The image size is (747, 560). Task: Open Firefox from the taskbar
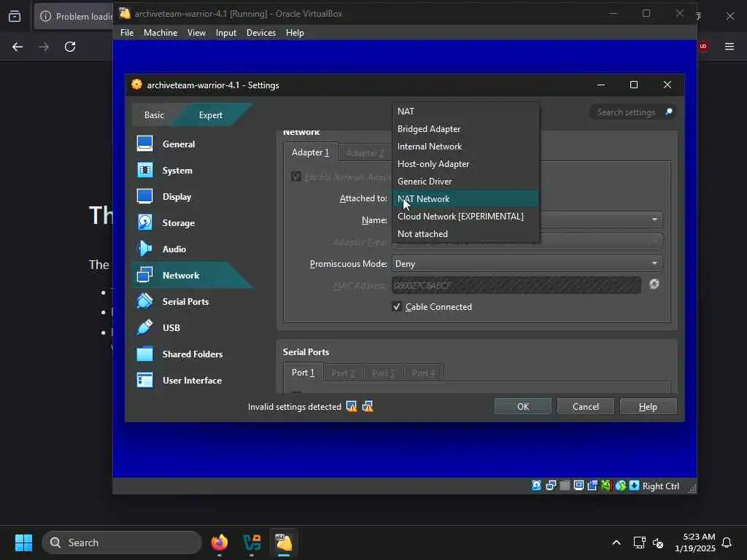220,542
